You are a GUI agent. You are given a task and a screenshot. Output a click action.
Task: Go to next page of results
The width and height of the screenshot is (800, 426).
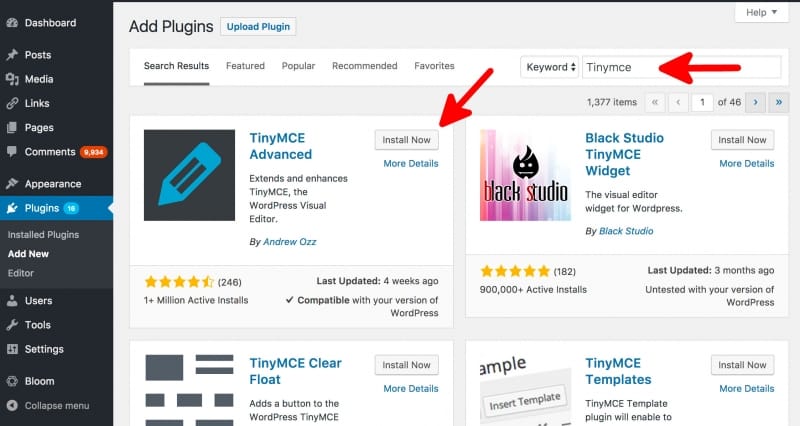(x=757, y=102)
